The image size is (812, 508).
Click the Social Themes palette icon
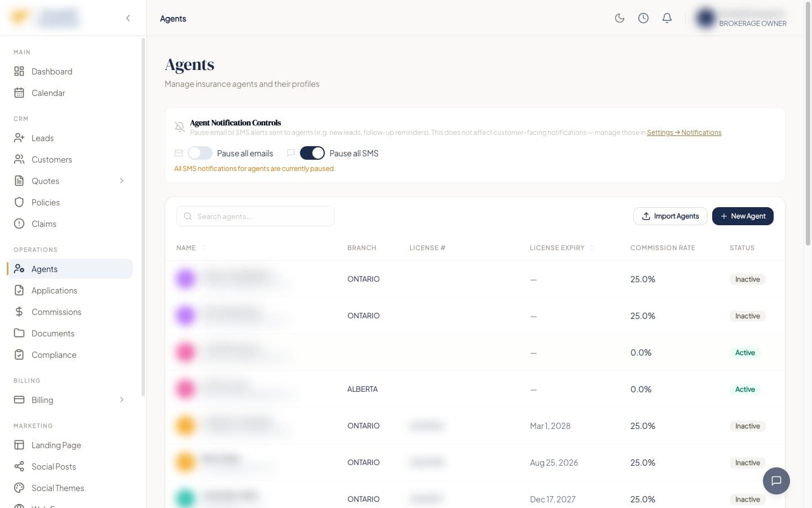point(19,488)
